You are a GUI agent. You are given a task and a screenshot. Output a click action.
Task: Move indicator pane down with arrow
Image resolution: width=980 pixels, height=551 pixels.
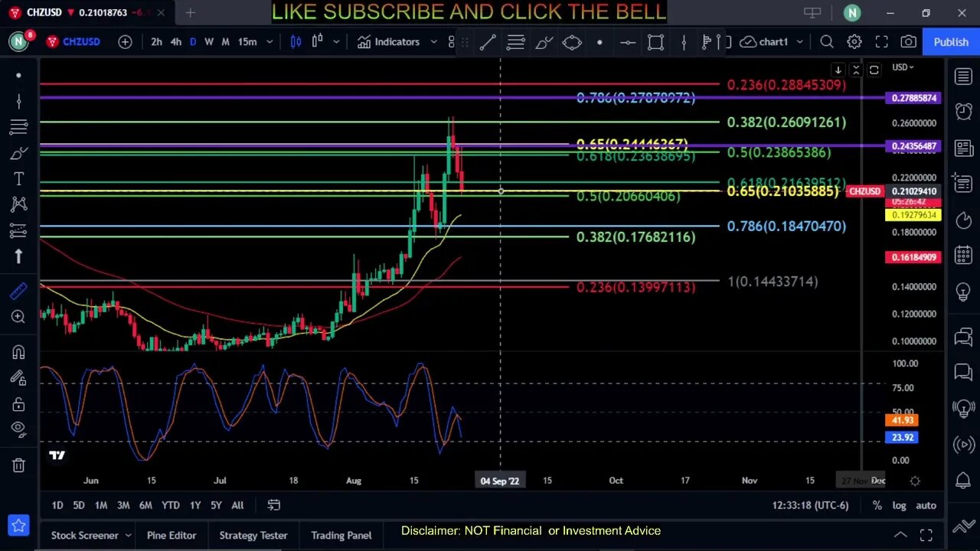tap(838, 70)
